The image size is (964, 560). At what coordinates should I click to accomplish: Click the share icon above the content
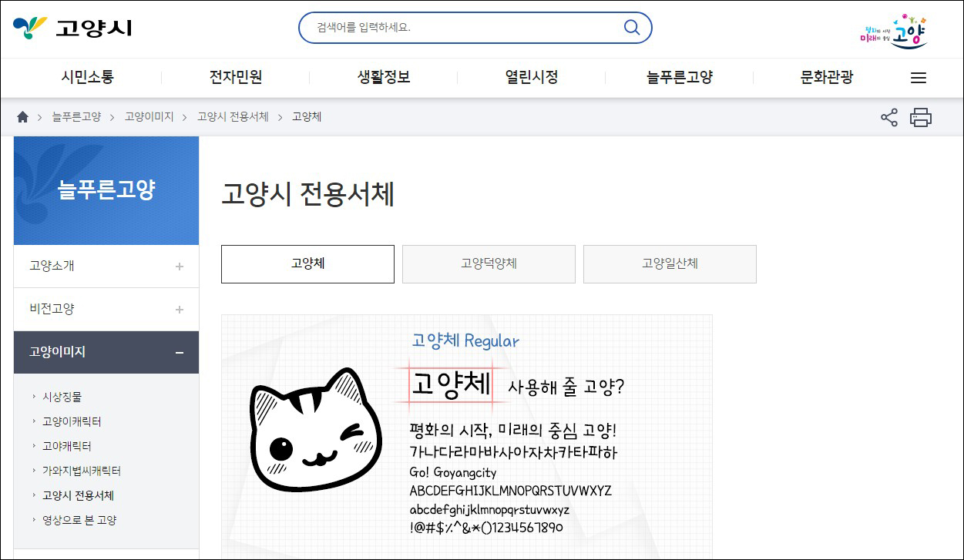pyautogui.click(x=888, y=117)
